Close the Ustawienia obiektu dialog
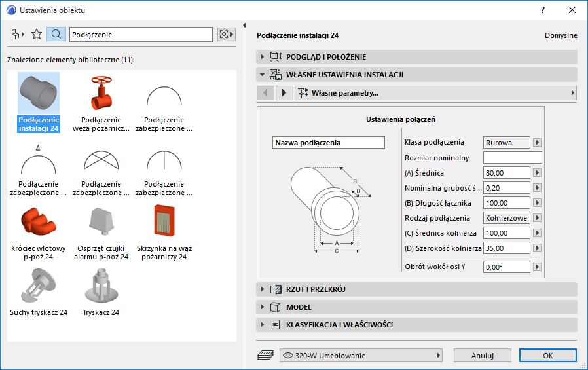588x370 pixels. tap(572, 10)
